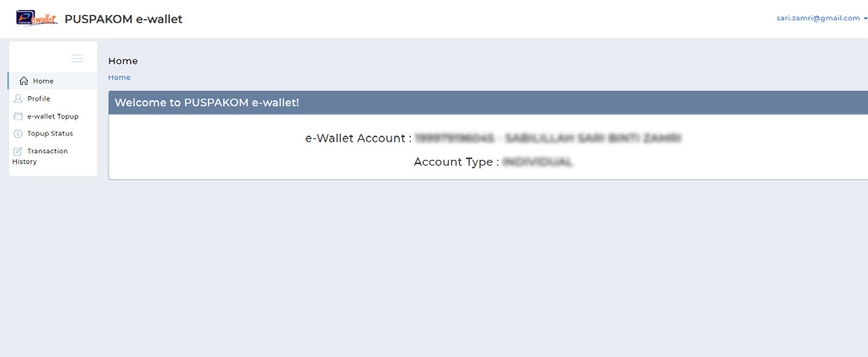Click the e-wallet Topup wallet icon
This screenshot has height=357, width=868.
tap(18, 116)
